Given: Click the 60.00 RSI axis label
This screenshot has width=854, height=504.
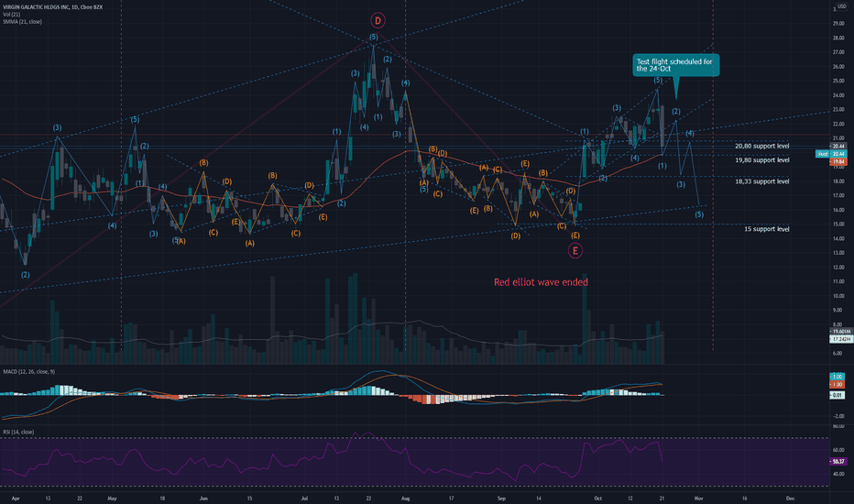Looking at the screenshot, I should tap(838, 450).
